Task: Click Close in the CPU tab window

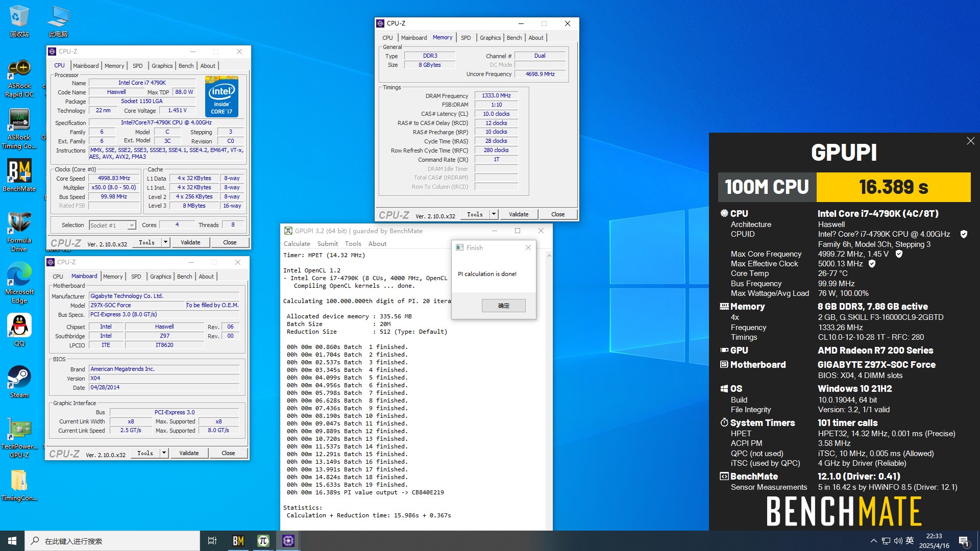Action: [230, 242]
